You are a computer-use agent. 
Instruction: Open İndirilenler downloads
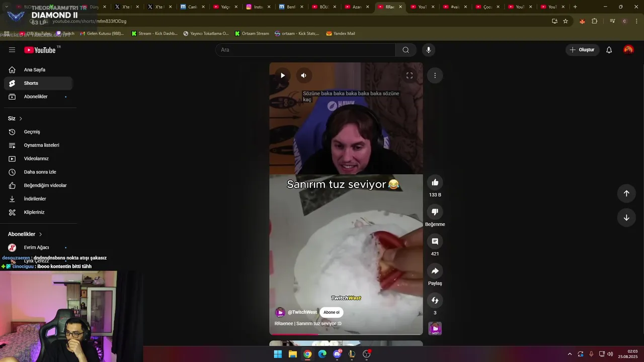pos(38,199)
